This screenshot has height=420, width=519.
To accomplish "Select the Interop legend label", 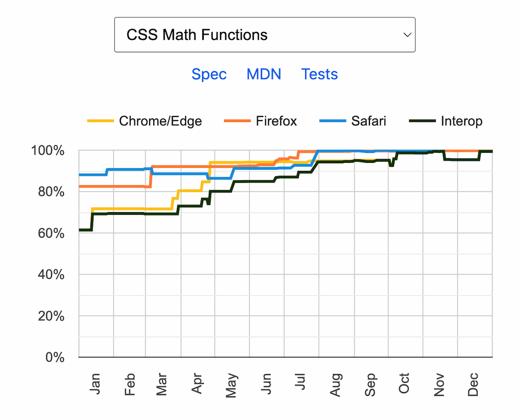I will [461, 121].
